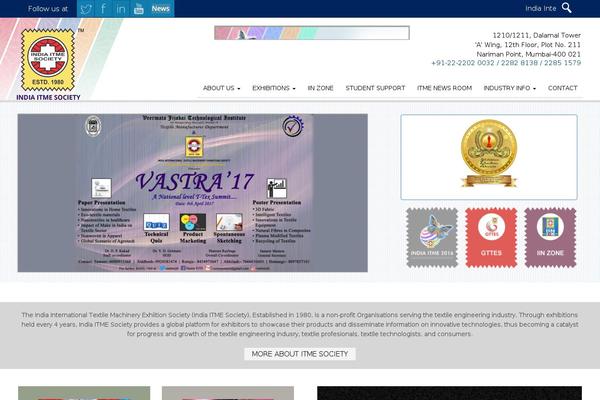Click the search magnifier icon
The width and height of the screenshot is (600, 400).
tap(567, 8)
